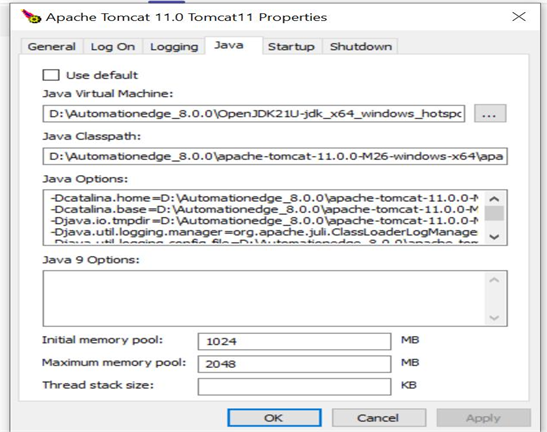This screenshot has height=432, width=547.
Task: Click Java Options scroll down arrow
Action: point(494,237)
